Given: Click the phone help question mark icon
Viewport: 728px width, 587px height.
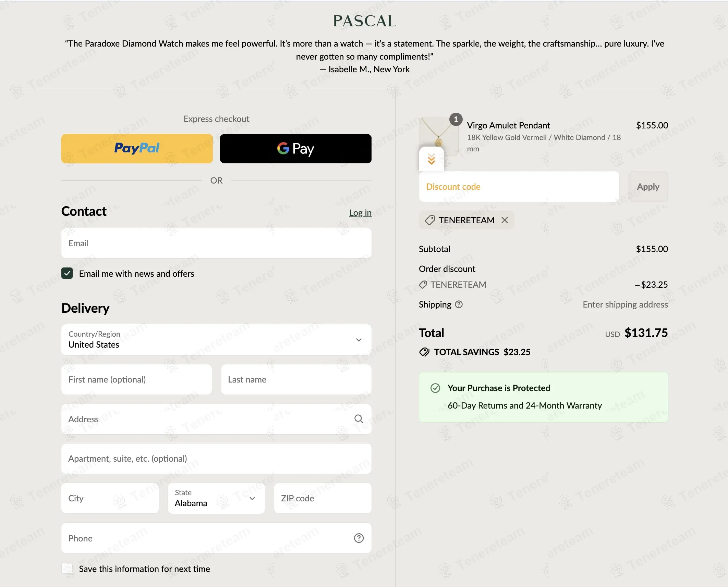Looking at the screenshot, I should point(359,538).
